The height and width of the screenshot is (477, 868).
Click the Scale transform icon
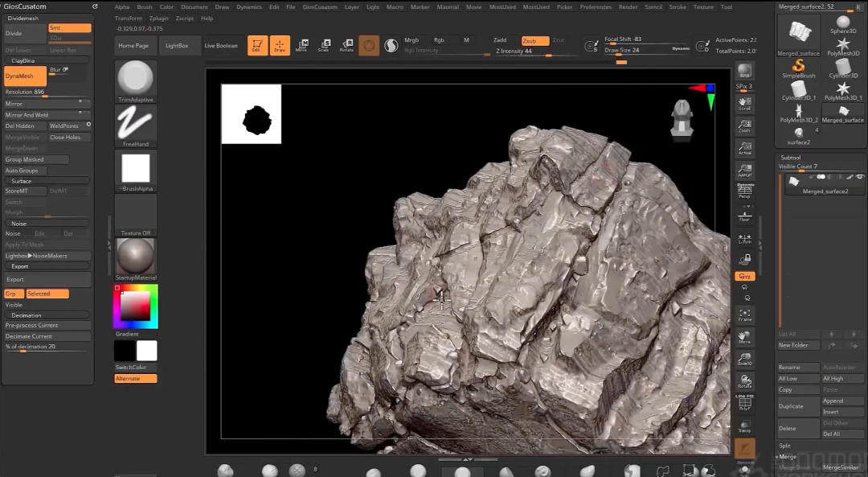[324, 46]
